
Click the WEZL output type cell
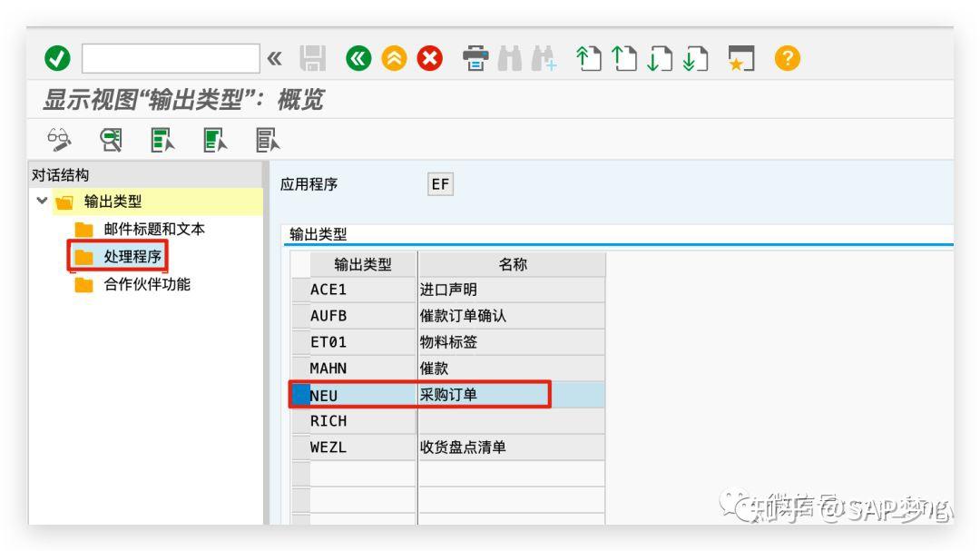[363, 448]
